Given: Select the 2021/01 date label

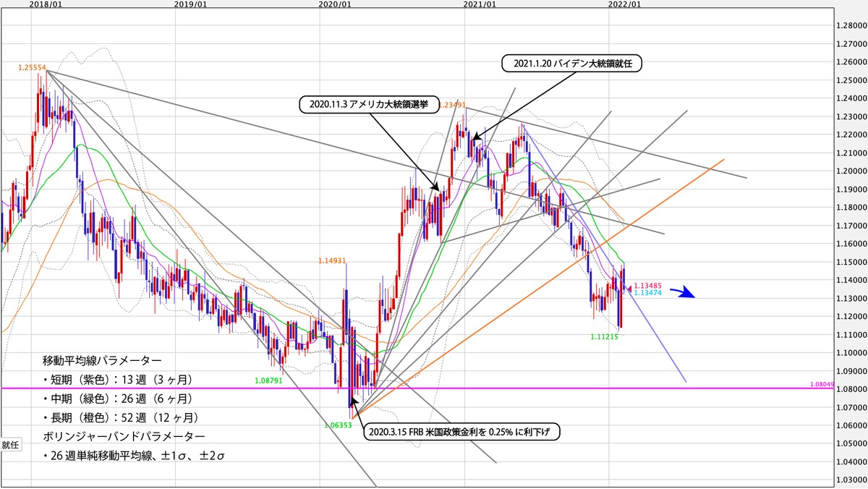Looking at the screenshot, I should [x=480, y=4].
